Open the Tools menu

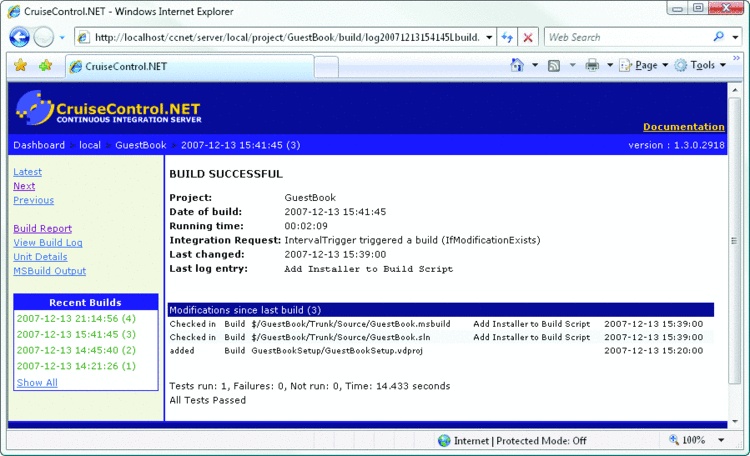coord(700,65)
